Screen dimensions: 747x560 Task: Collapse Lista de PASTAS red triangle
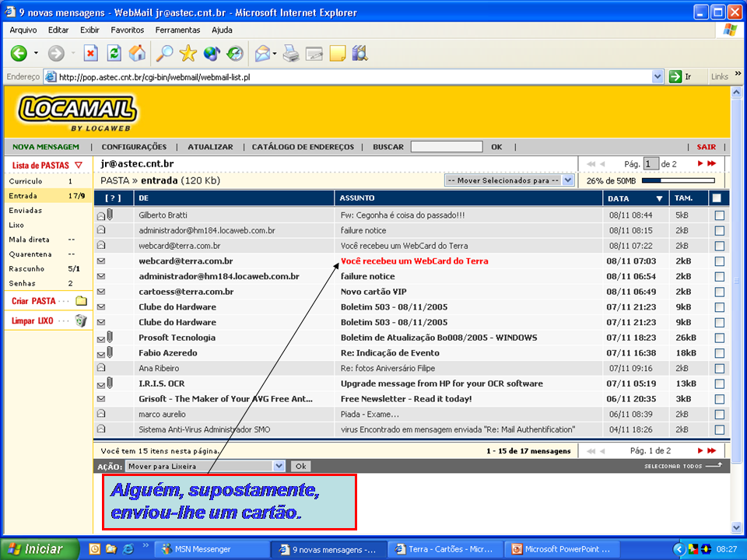click(79, 165)
